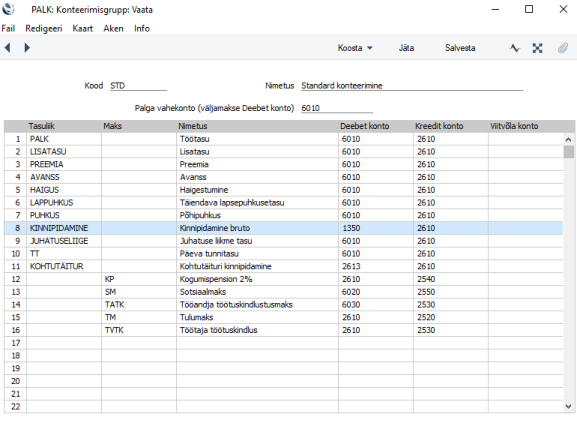Click the TM tax code cell
Viewport: 577px width, 426px height.
point(139,317)
